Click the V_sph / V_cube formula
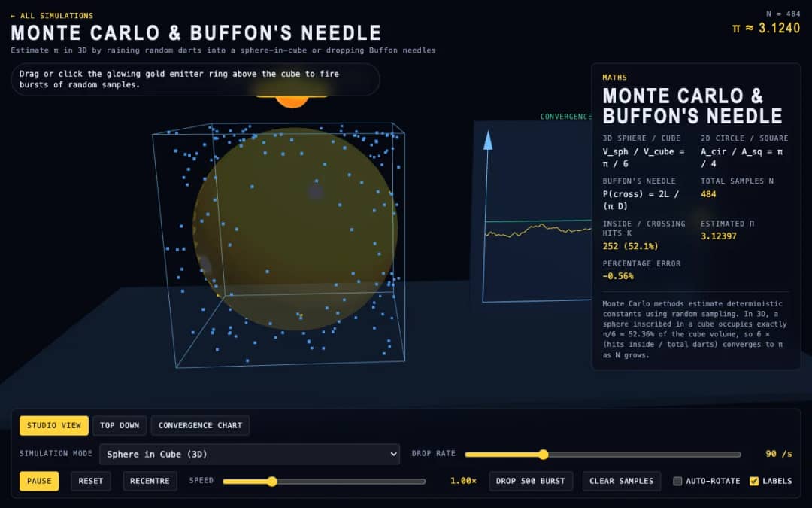The height and width of the screenshot is (508, 812). coord(644,157)
